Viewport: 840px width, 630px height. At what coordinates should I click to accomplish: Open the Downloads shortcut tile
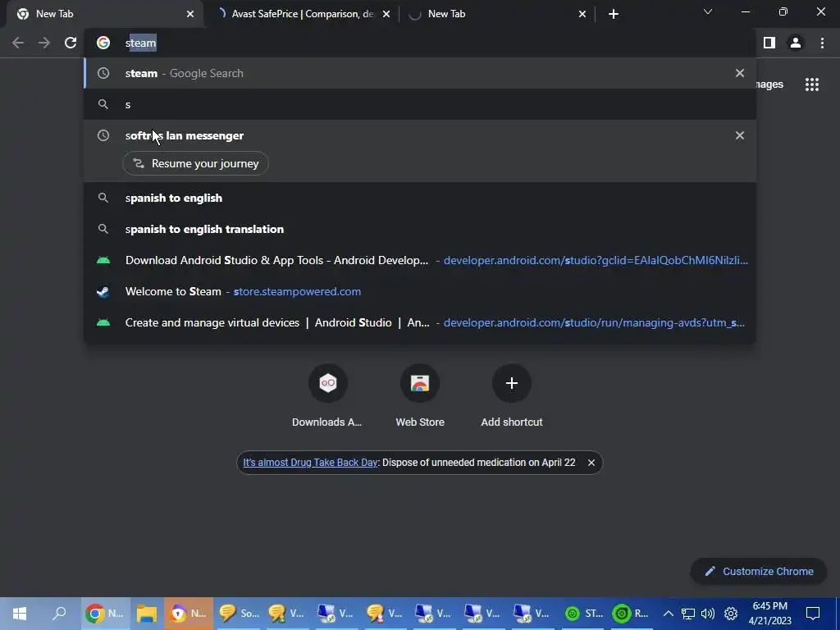coord(327,396)
